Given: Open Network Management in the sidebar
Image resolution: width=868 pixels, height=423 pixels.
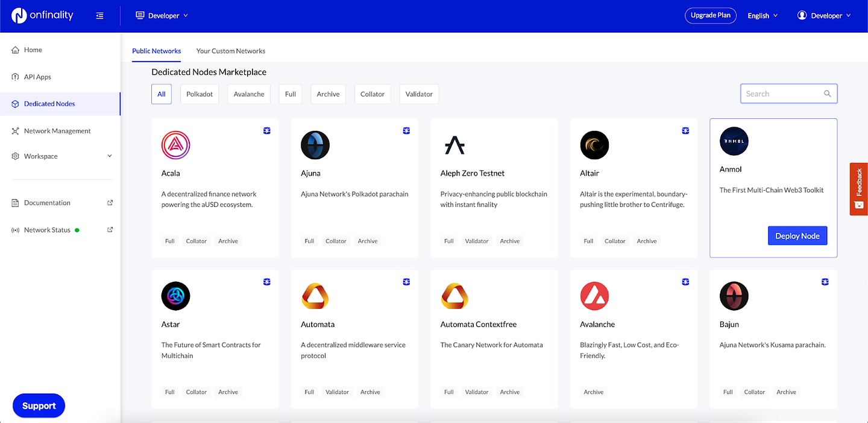Looking at the screenshot, I should pos(57,131).
